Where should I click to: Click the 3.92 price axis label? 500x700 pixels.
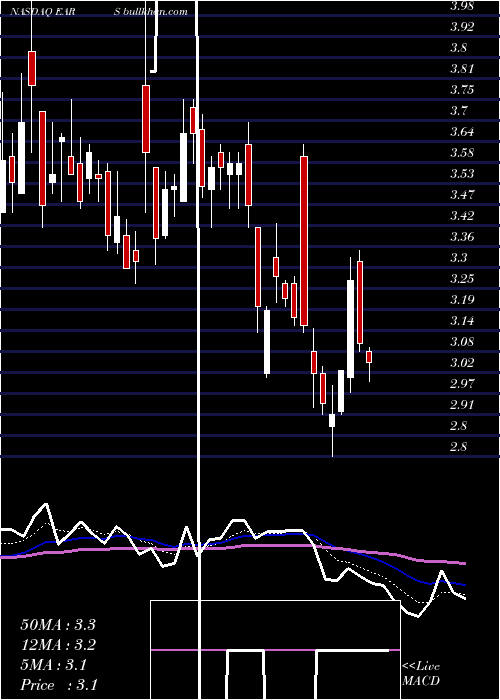(x=462, y=27)
